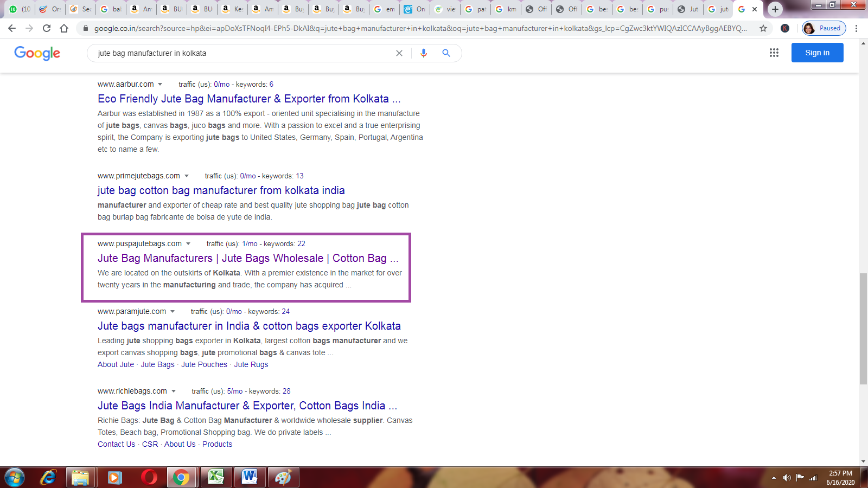Close the active Google search tab
The image size is (868, 488).
click(x=755, y=9)
